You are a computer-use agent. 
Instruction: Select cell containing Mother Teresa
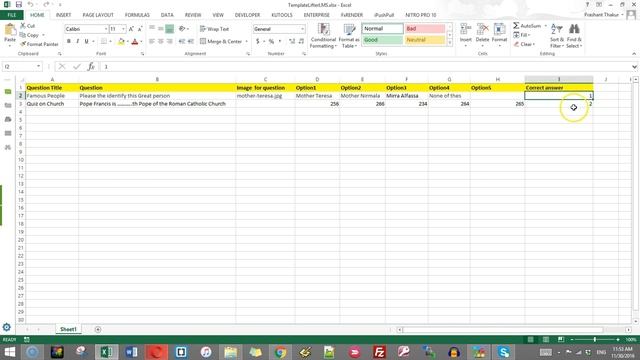click(317, 96)
